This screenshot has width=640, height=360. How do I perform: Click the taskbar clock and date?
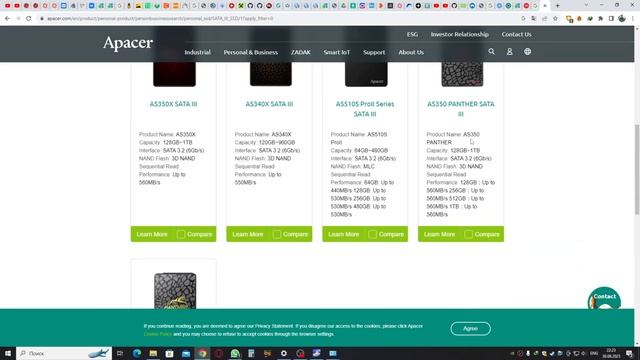(611, 353)
